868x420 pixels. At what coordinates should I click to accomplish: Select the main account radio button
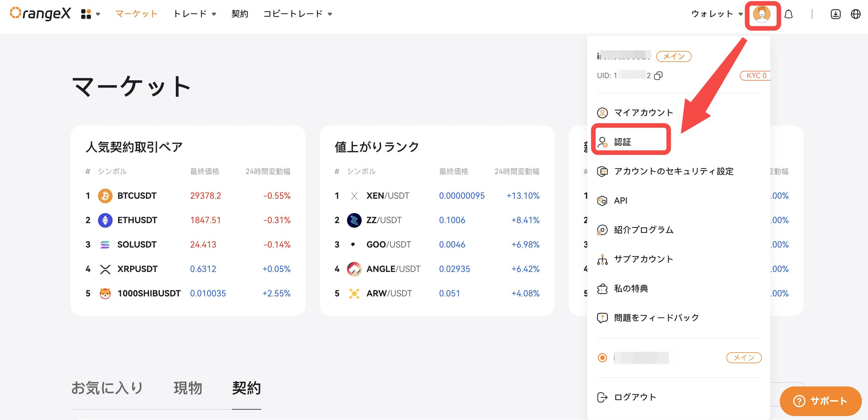click(x=602, y=357)
